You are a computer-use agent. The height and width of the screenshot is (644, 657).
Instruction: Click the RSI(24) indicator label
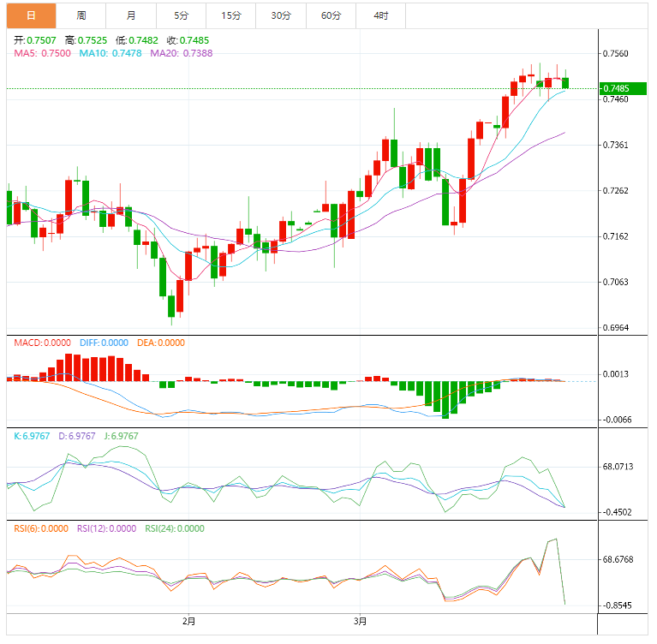[x=175, y=528]
